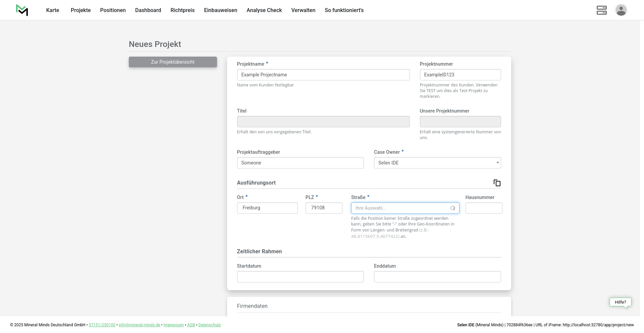Expand the Case Owner dropdown

tap(437, 163)
